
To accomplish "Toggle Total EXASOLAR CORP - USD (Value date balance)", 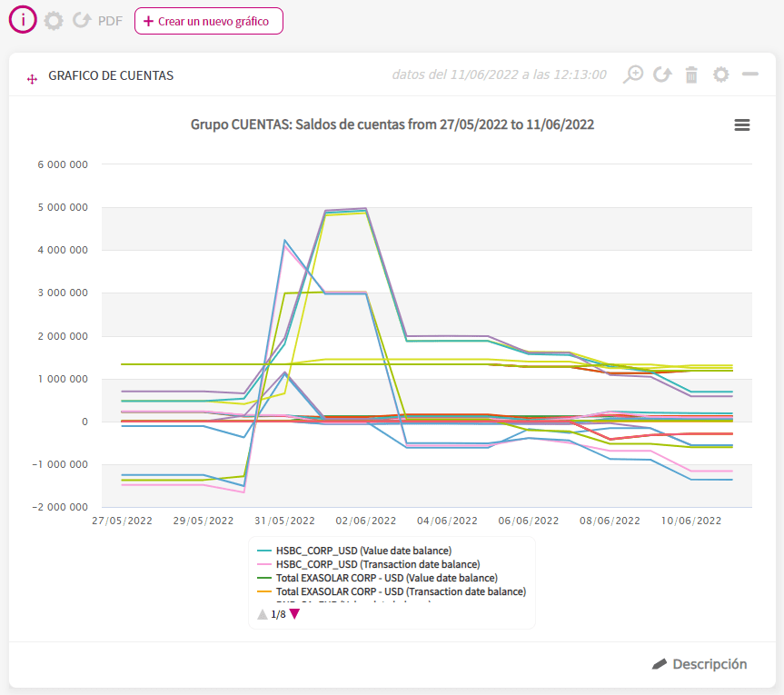I will [x=377, y=578].
